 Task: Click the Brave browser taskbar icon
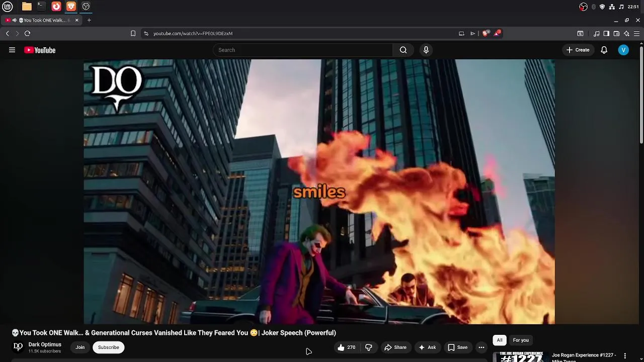pyautogui.click(x=71, y=7)
